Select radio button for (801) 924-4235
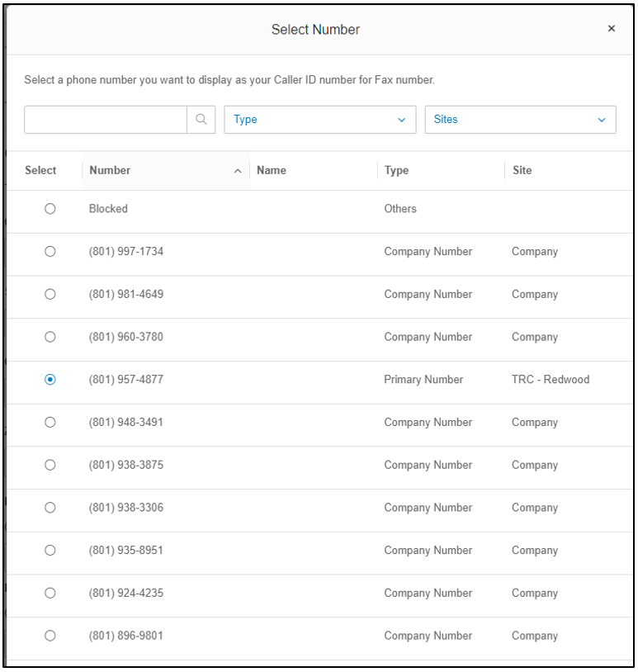 pos(50,593)
